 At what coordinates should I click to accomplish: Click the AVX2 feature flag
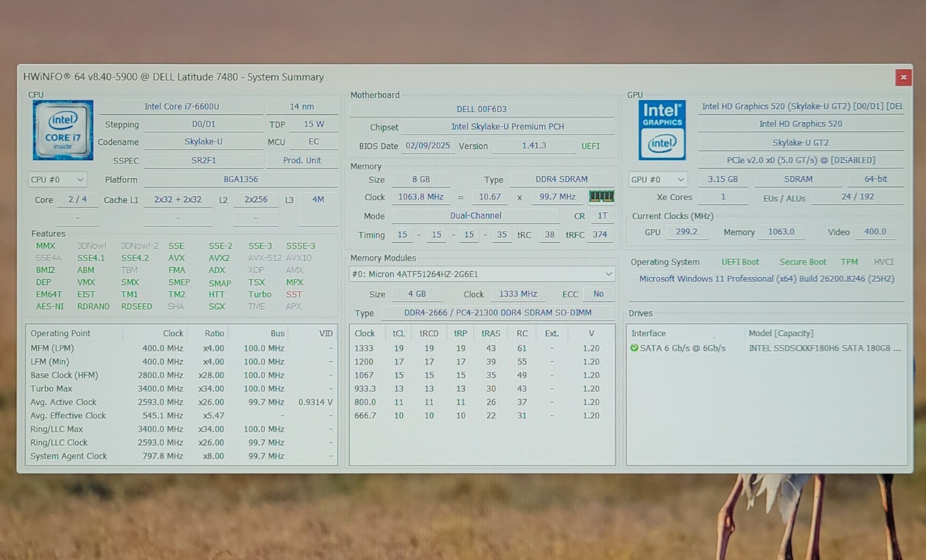(219, 258)
